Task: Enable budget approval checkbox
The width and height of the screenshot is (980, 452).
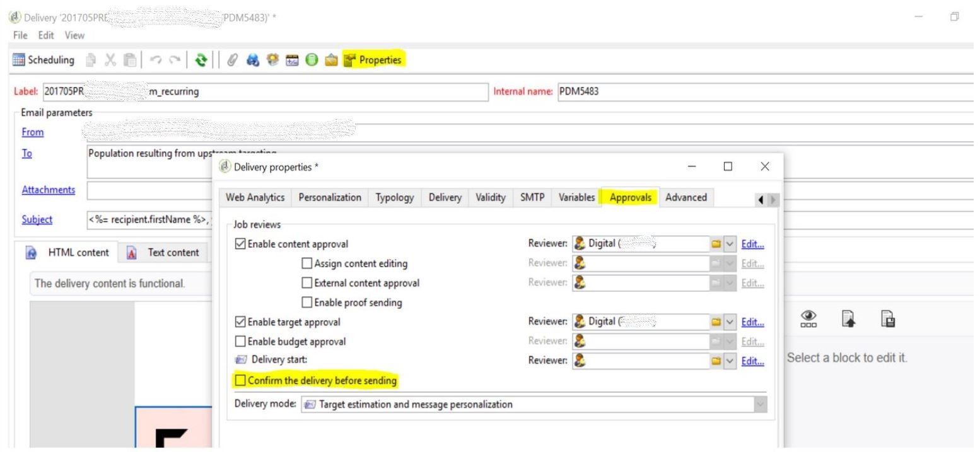Action: point(240,342)
